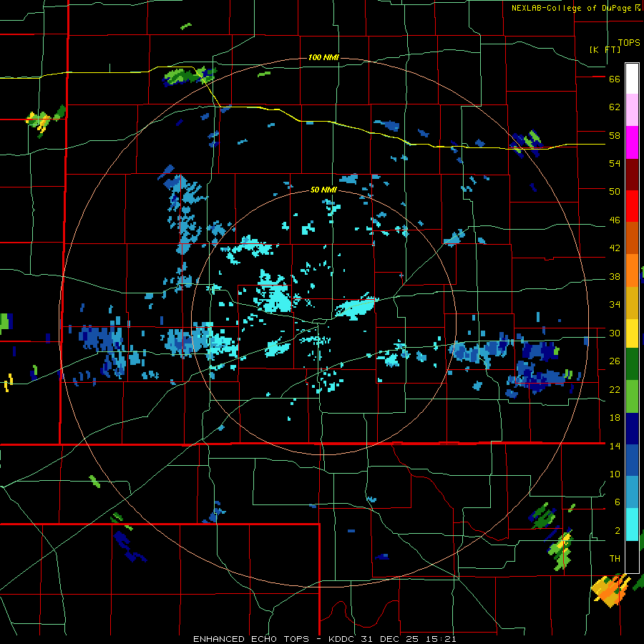Choose the light orange legend swatch
Image resolution: width=644 pixels, height=644 pixels.
tap(632, 270)
